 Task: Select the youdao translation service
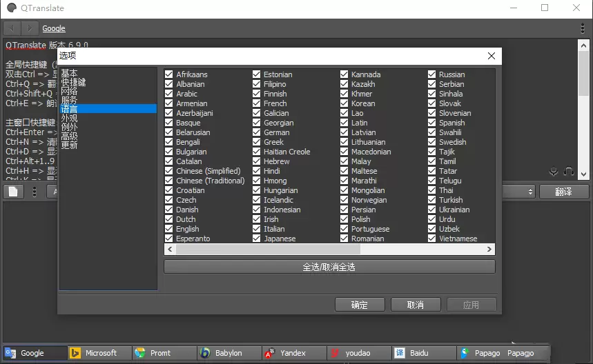coord(360,353)
